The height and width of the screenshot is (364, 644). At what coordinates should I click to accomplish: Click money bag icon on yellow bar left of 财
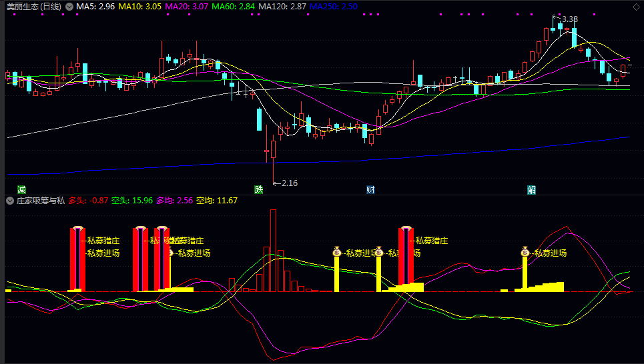click(x=337, y=251)
